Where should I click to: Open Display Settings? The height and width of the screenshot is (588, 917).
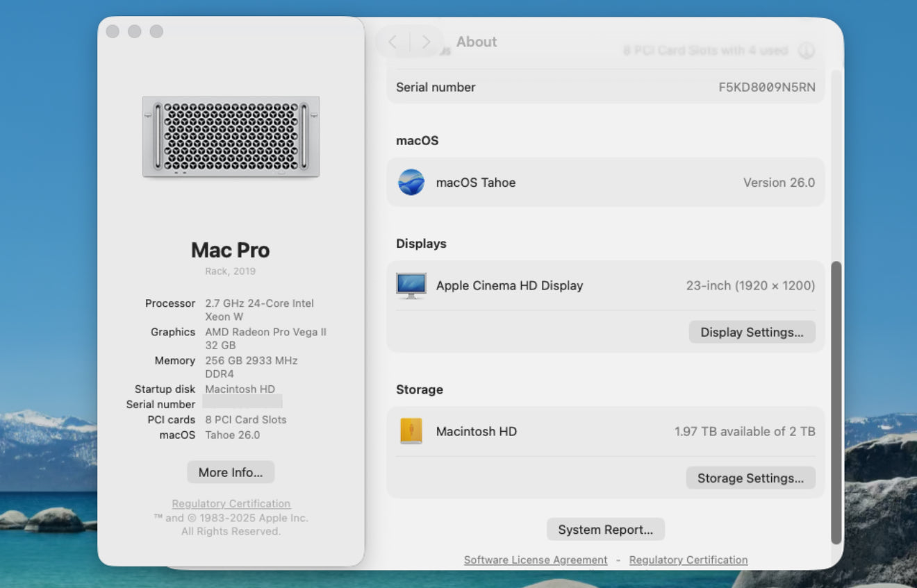click(x=752, y=332)
